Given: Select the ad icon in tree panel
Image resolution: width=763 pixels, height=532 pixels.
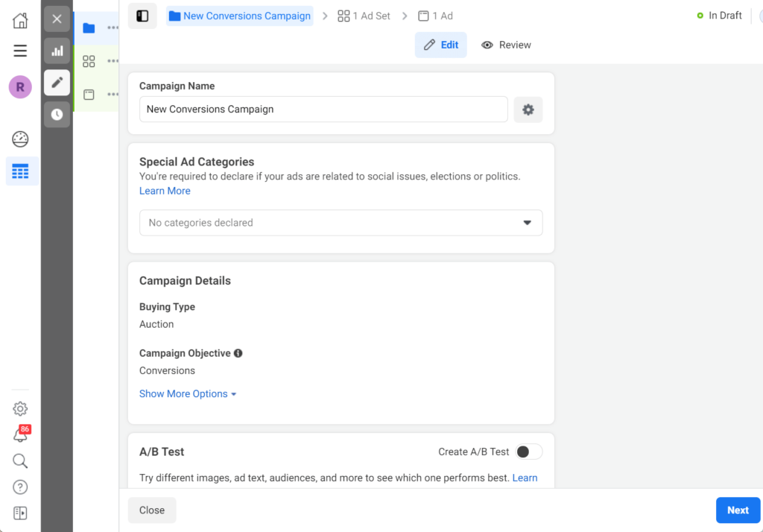Looking at the screenshot, I should click(89, 95).
